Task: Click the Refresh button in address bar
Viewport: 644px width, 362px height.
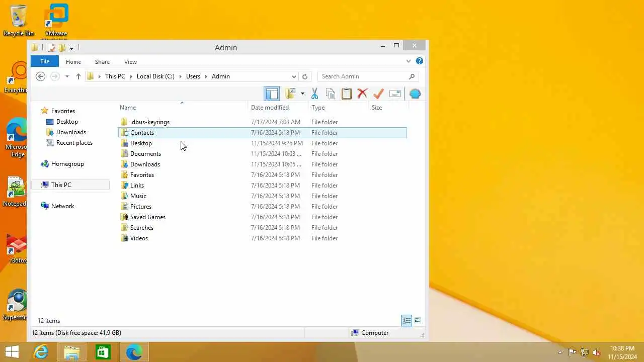Action: point(304,76)
